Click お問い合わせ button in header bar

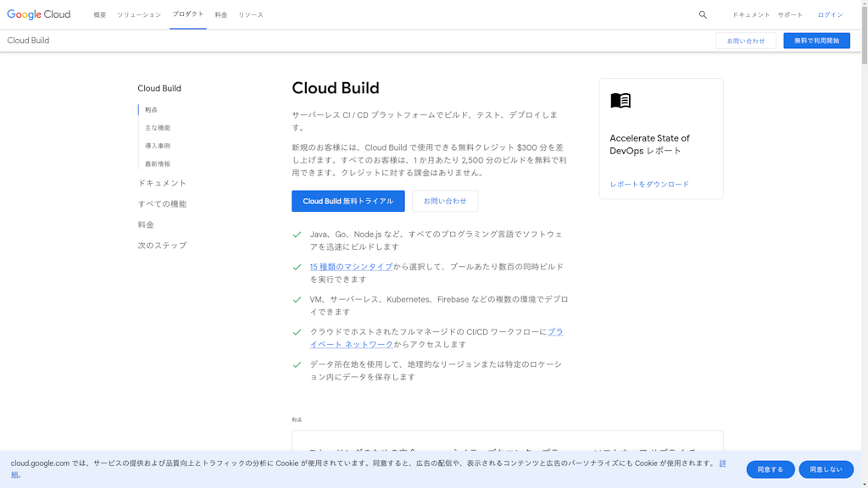coord(745,41)
